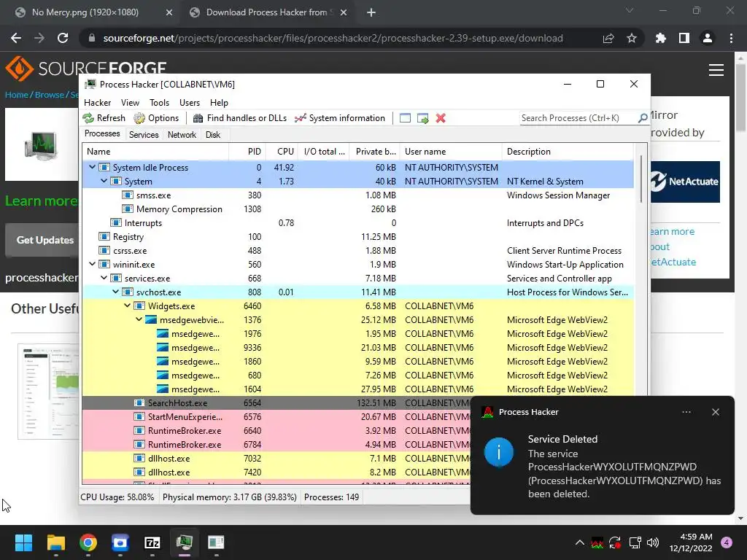Click the find window toolbar icon

[x=405, y=118]
